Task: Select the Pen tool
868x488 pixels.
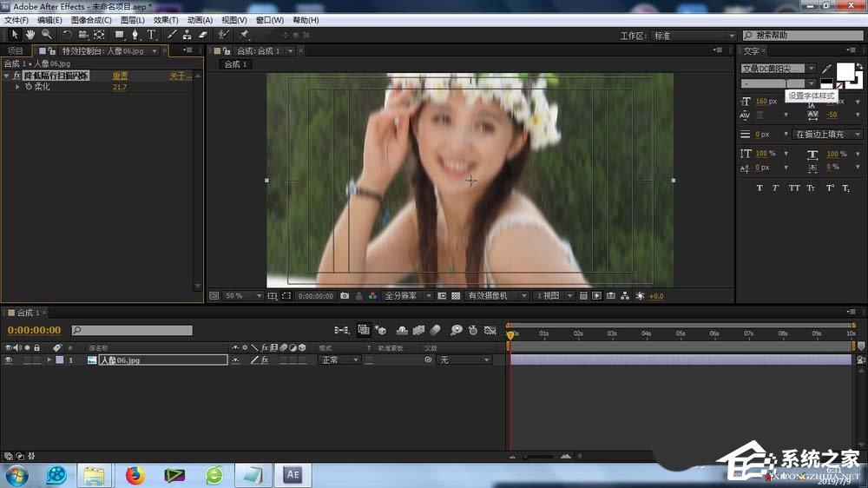Action: click(x=135, y=35)
